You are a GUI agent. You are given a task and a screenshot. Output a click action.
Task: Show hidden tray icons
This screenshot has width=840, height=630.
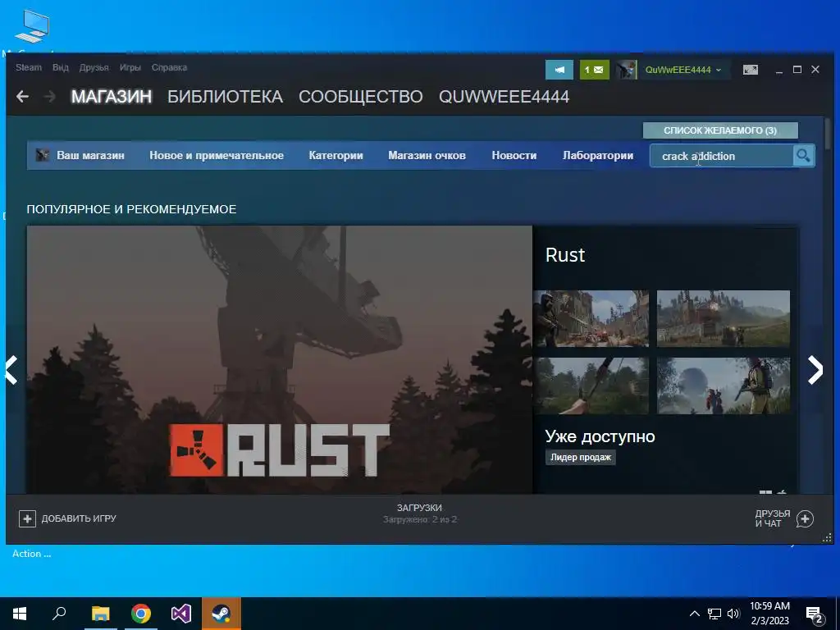pos(694,614)
